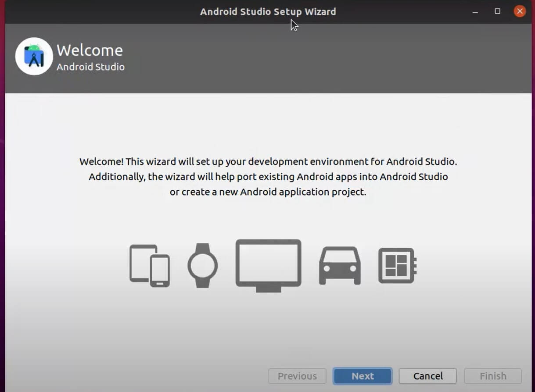Viewport: 535px width, 392px height.
Task: Click the 'Android Studio Setup Wizard' title text
Action: pos(268,12)
